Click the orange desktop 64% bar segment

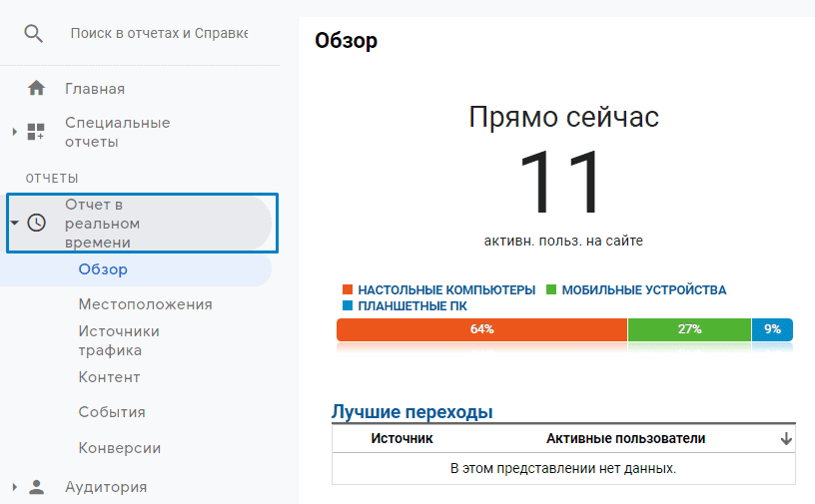[481, 329]
